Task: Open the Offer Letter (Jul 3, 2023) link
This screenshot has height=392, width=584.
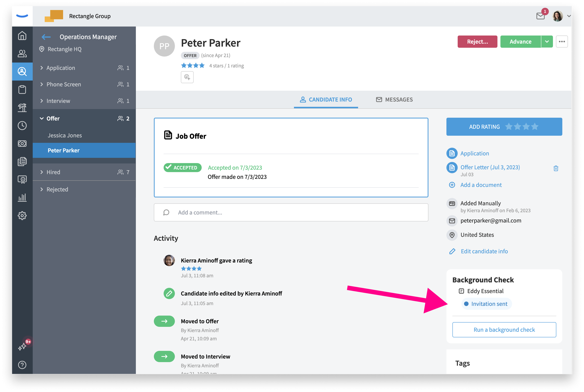Action: click(490, 167)
